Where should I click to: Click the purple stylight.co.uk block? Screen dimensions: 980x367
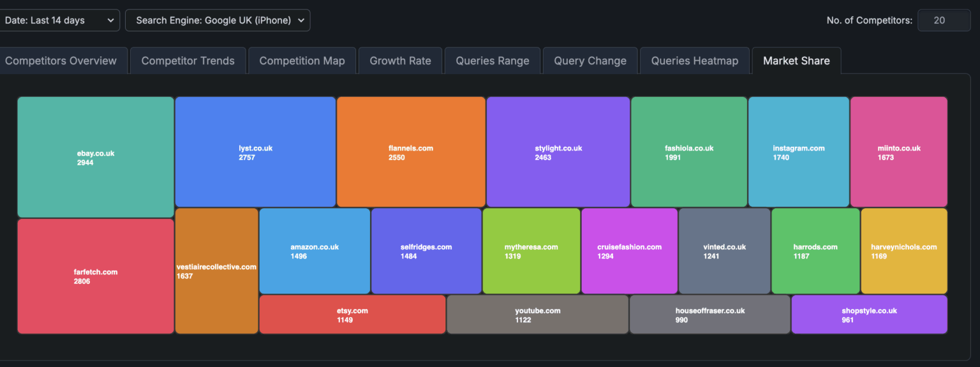[558, 152]
